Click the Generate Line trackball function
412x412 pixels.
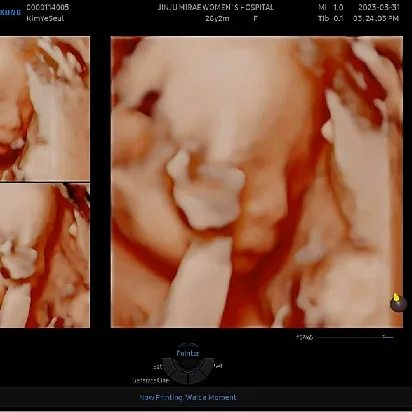coord(151,380)
